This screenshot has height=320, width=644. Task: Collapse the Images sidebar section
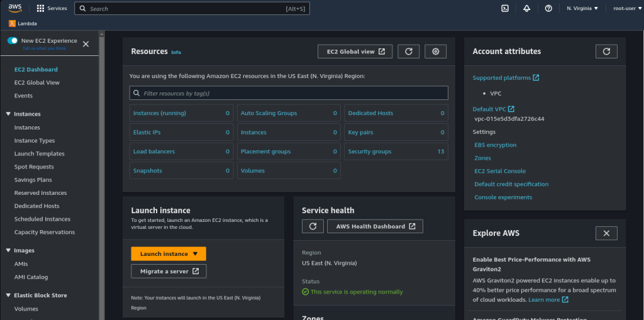point(8,250)
